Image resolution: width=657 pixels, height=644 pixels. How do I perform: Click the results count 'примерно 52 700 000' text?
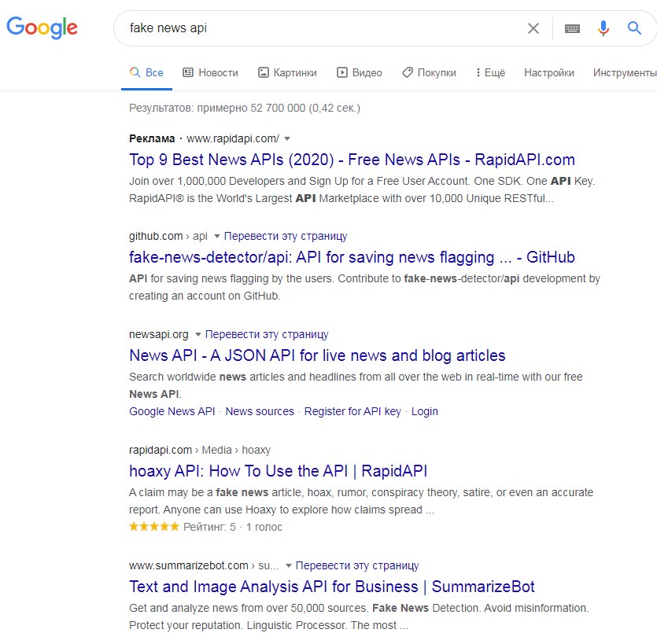click(251, 108)
